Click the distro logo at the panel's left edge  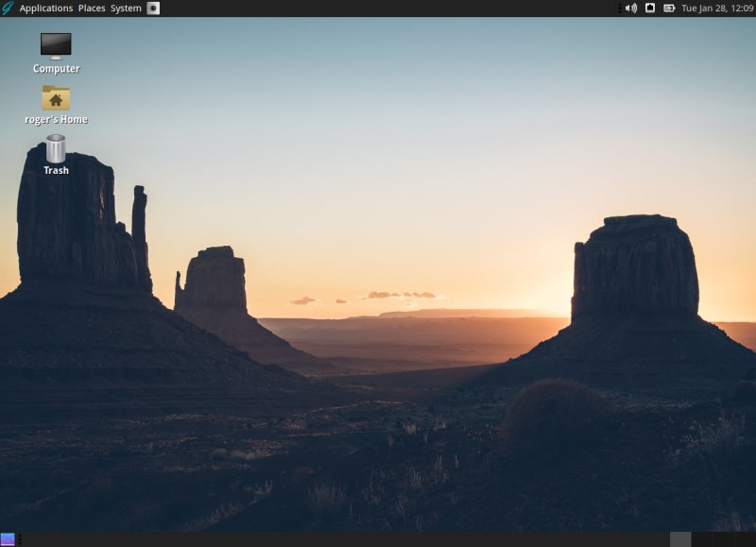(x=6, y=8)
